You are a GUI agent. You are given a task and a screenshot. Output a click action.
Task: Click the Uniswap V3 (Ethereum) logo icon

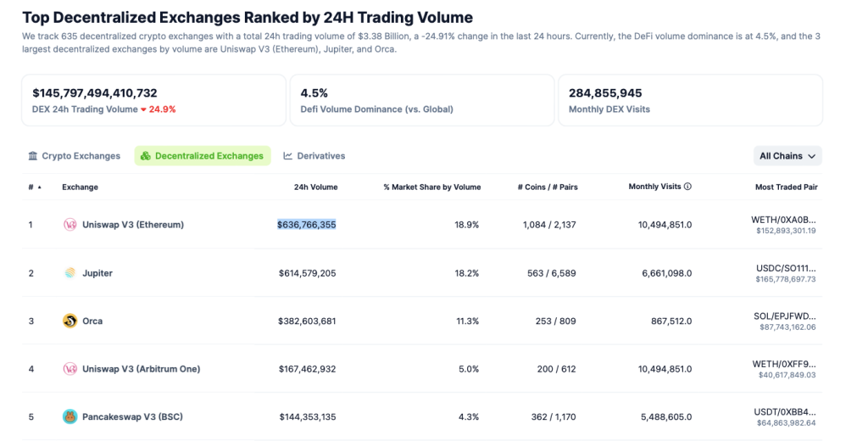70,224
